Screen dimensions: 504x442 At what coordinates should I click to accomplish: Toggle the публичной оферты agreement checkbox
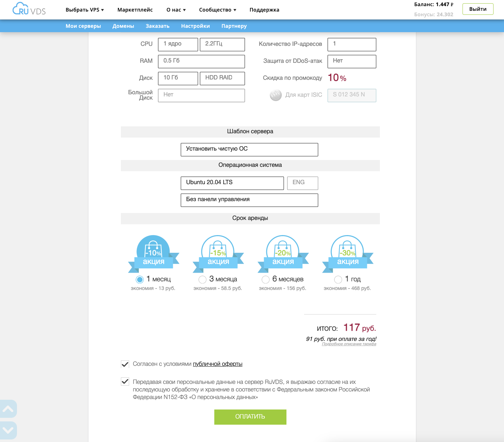[125, 364]
